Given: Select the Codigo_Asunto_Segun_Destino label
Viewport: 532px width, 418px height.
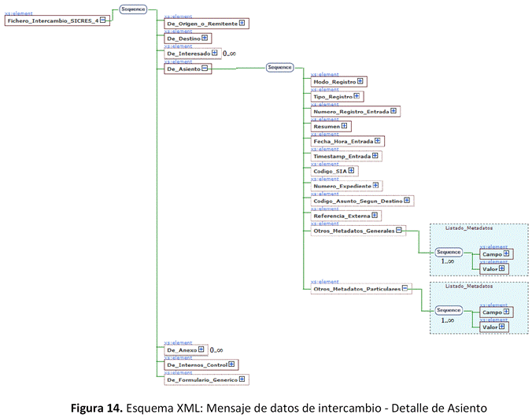Looking at the screenshot, I should pos(358,202).
